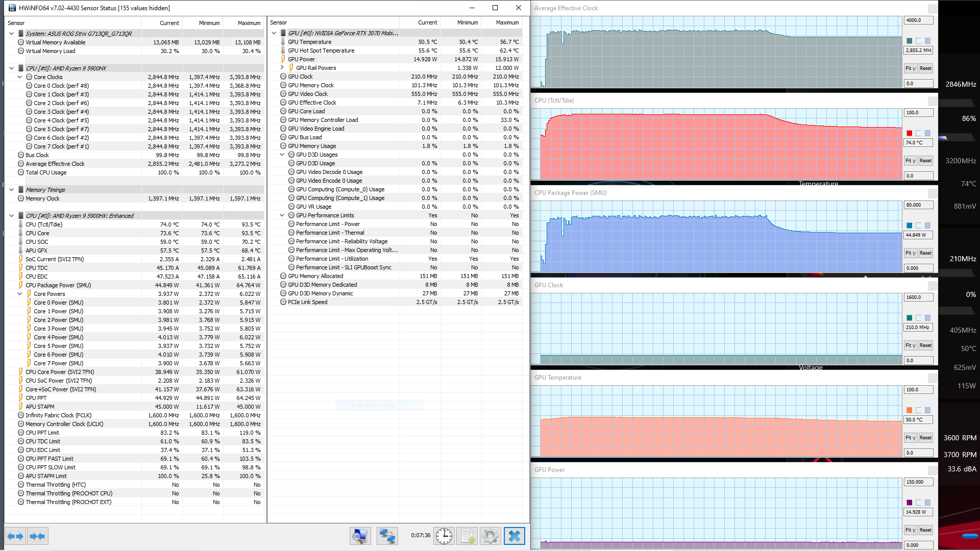The width and height of the screenshot is (980, 551).
Task: Open sensor settings with the gear icon
Action: coord(490,536)
